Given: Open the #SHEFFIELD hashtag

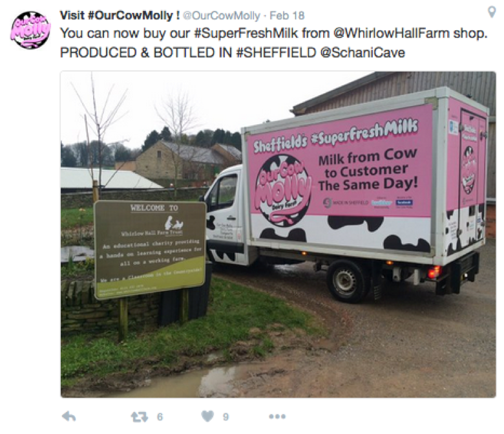Looking at the screenshot, I should pos(276,52).
